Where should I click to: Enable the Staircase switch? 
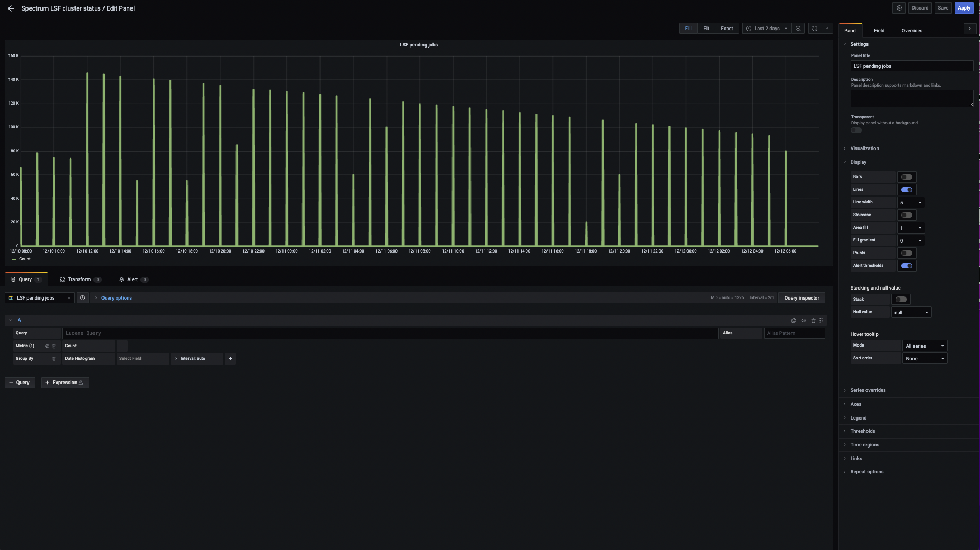tap(907, 215)
